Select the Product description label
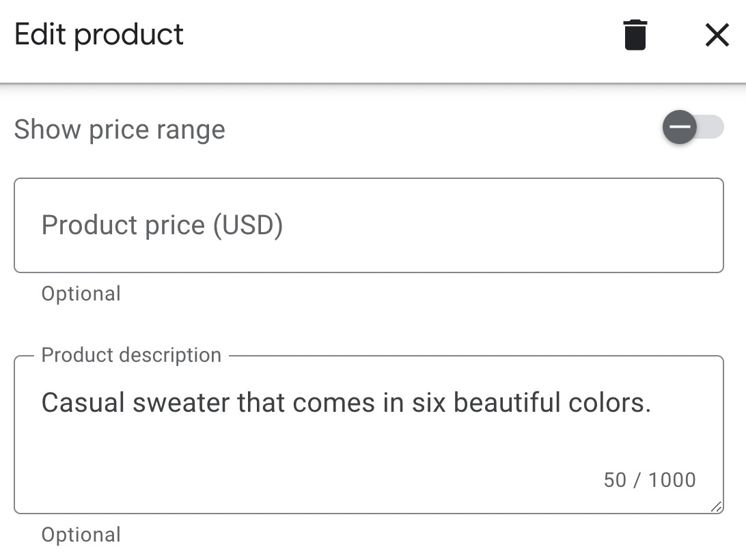 (131, 354)
